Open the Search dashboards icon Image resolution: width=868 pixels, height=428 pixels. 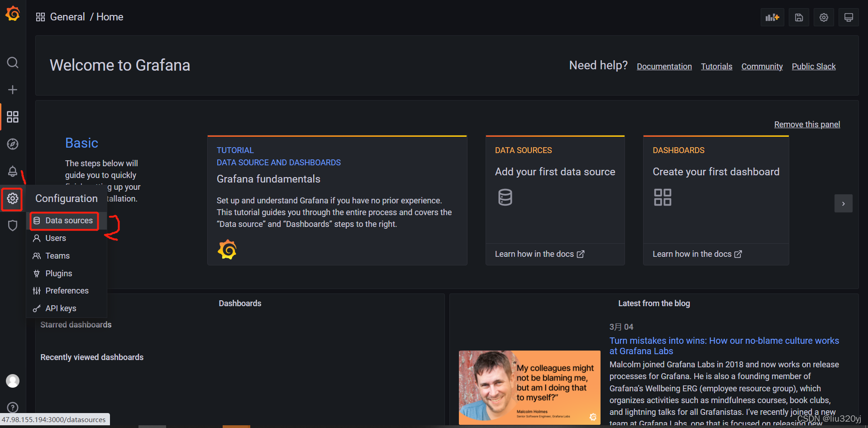point(13,63)
